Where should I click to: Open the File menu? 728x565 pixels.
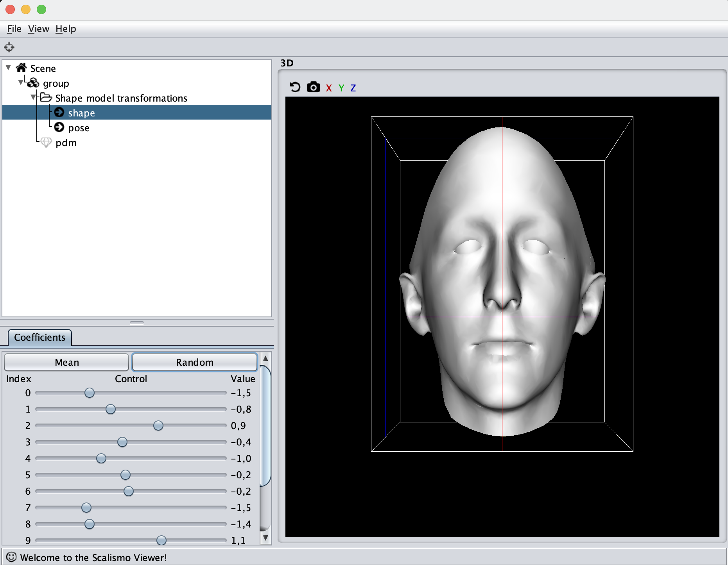(x=14, y=29)
